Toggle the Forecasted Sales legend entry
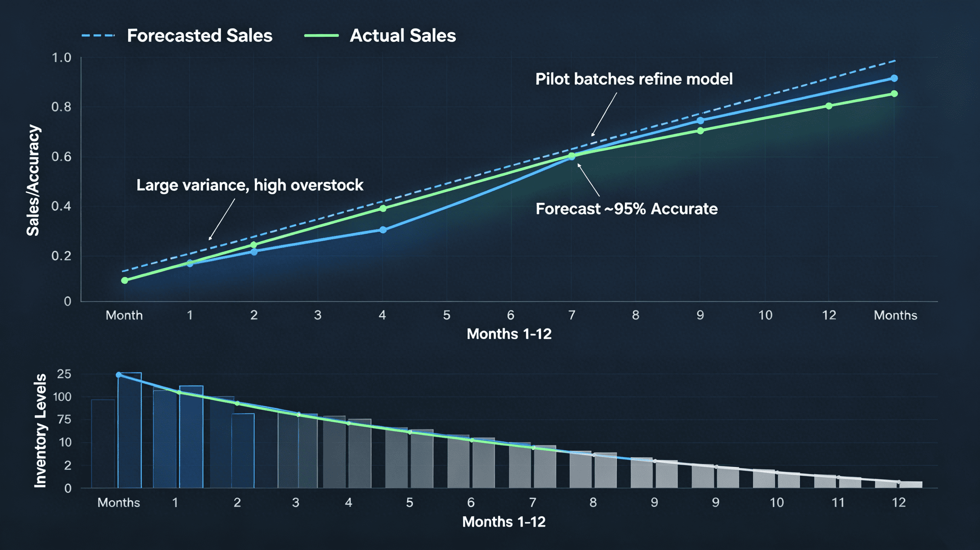Image resolution: width=980 pixels, height=550 pixels. point(177,36)
